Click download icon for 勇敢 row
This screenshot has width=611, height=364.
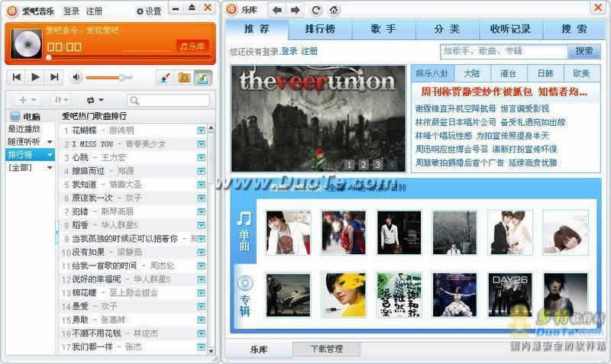click(201, 320)
